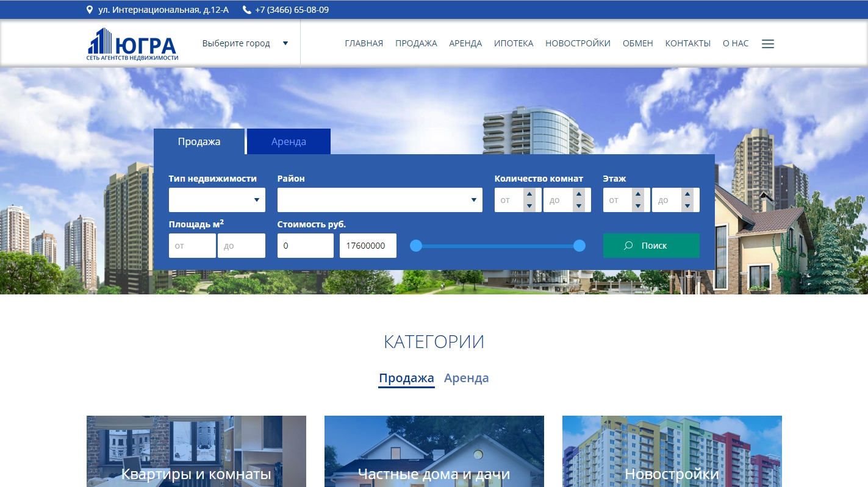The height and width of the screenshot is (487, 868).
Task: Click the maximum price field showing 17600000
Action: click(x=368, y=246)
